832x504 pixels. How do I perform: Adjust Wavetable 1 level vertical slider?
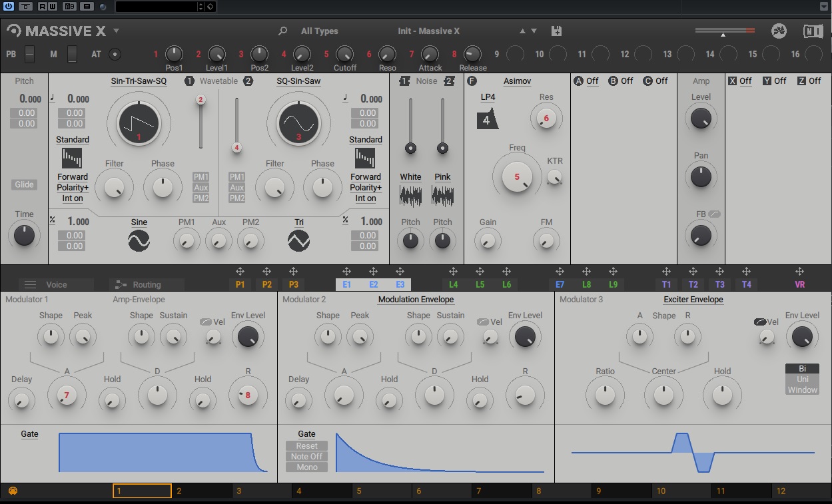click(201, 123)
